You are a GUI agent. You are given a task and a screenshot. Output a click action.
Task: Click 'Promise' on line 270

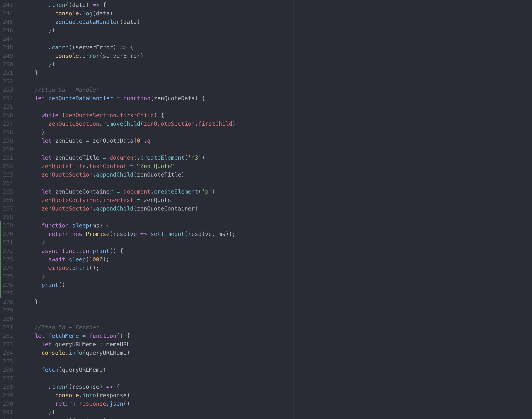pyautogui.click(x=98, y=234)
